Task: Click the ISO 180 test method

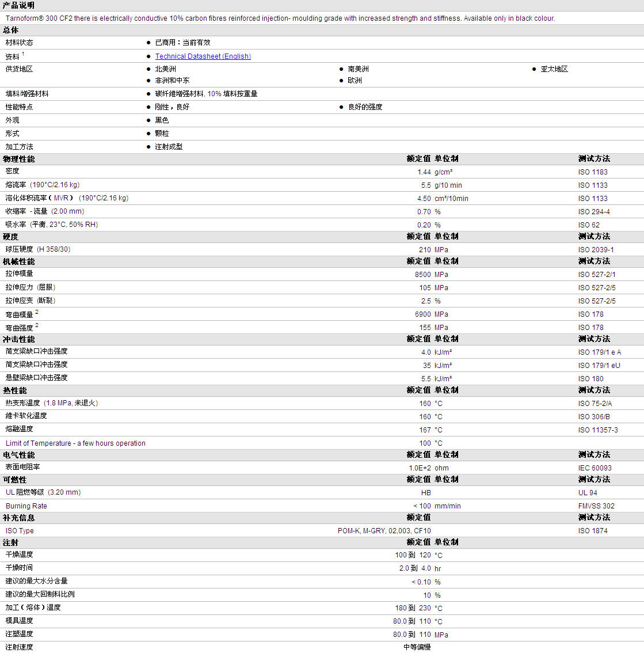Action: coord(590,379)
